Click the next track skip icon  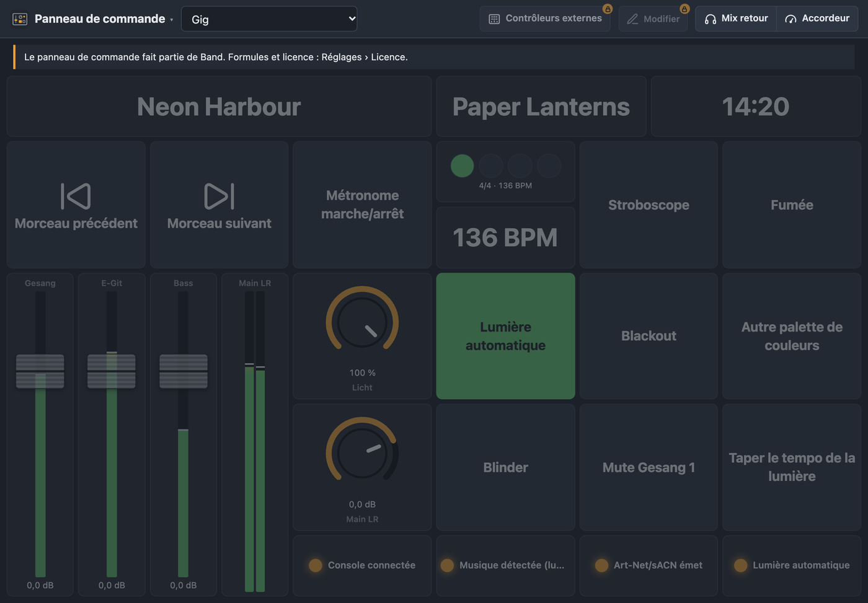coord(219,196)
